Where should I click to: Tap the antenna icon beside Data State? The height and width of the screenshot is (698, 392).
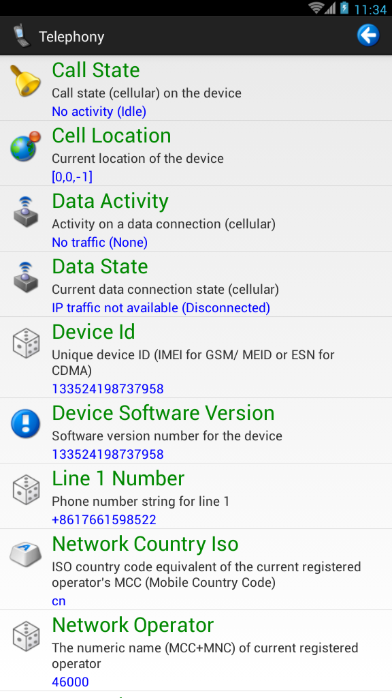26,277
